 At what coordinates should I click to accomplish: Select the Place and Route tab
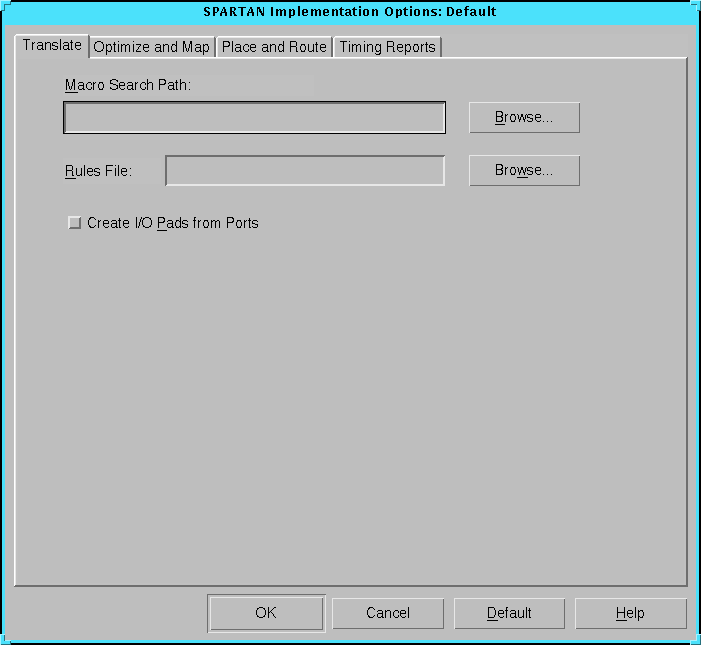point(274,47)
